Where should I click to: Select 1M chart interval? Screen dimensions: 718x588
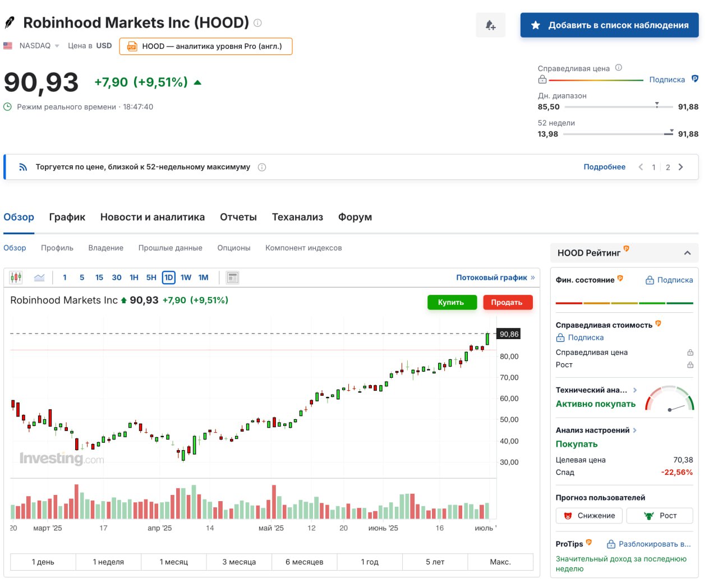[x=203, y=277]
